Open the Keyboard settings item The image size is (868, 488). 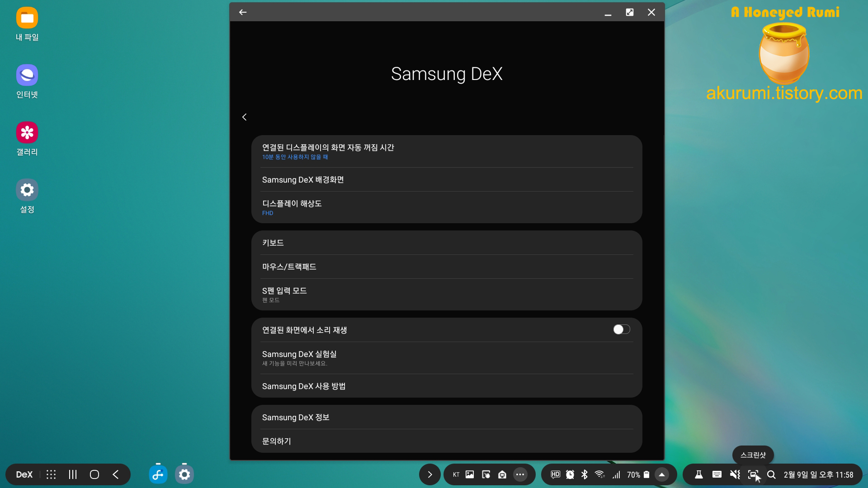(446, 243)
